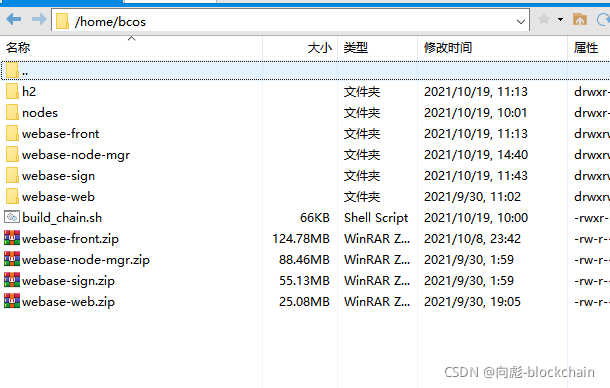Sort by the 修改时间 column header

[x=448, y=48]
